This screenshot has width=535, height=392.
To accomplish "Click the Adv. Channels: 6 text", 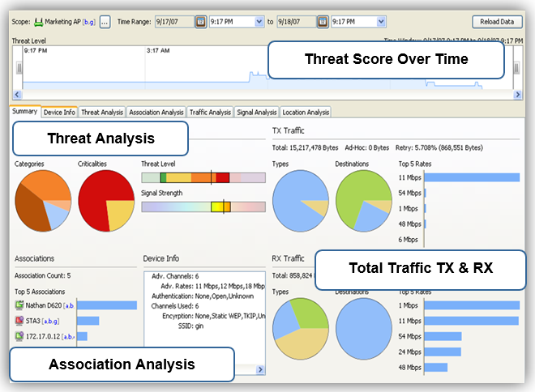I will [175, 276].
